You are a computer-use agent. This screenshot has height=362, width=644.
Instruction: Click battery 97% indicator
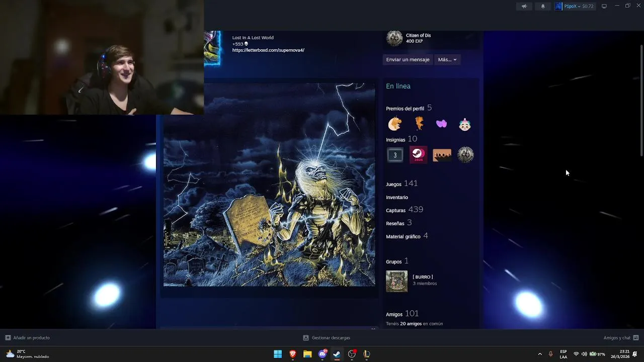click(x=597, y=354)
